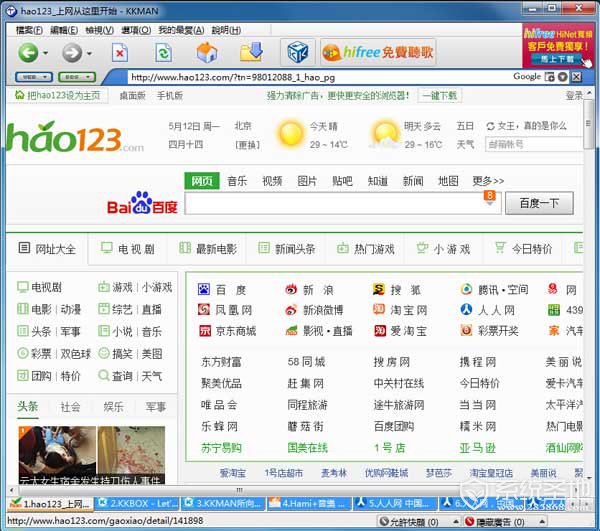Click the 邮箱帐号 input field
Image resolution: width=600 pixels, height=531 pixels.
533,145
